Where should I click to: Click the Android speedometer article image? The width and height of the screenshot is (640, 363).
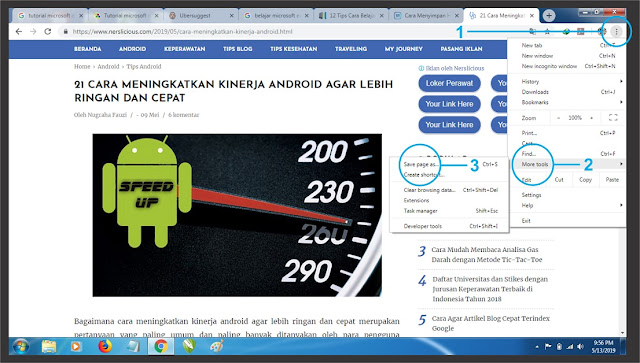pyautogui.click(x=237, y=215)
